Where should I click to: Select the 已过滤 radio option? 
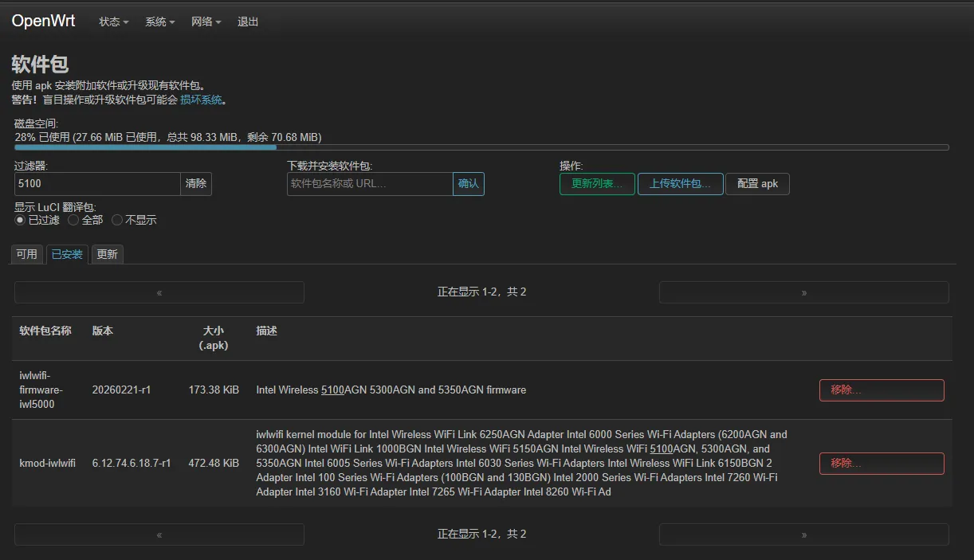coord(20,220)
